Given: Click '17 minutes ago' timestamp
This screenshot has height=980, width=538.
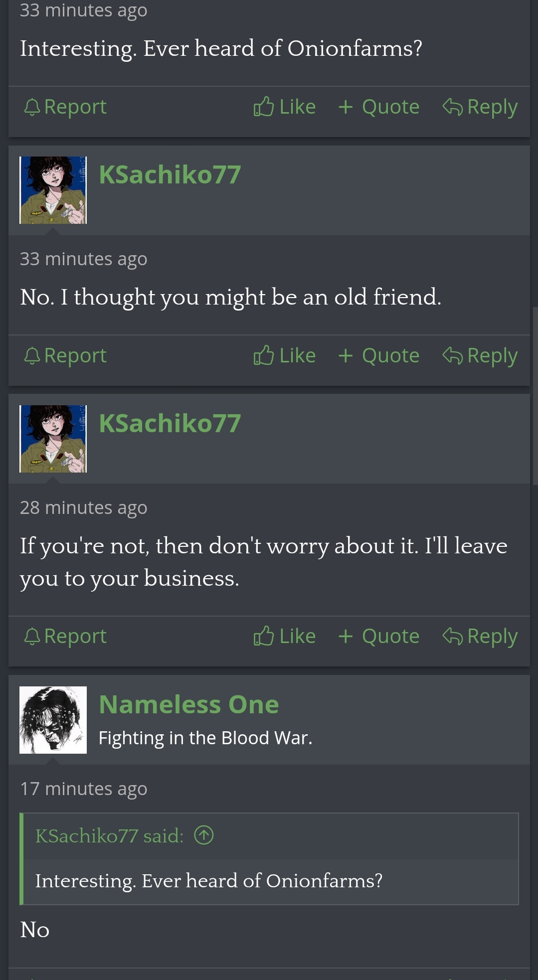Looking at the screenshot, I should click(83, 789).
